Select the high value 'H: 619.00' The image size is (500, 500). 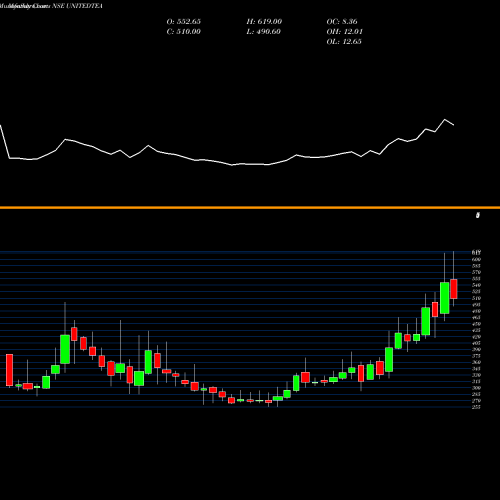coord(264,22)
